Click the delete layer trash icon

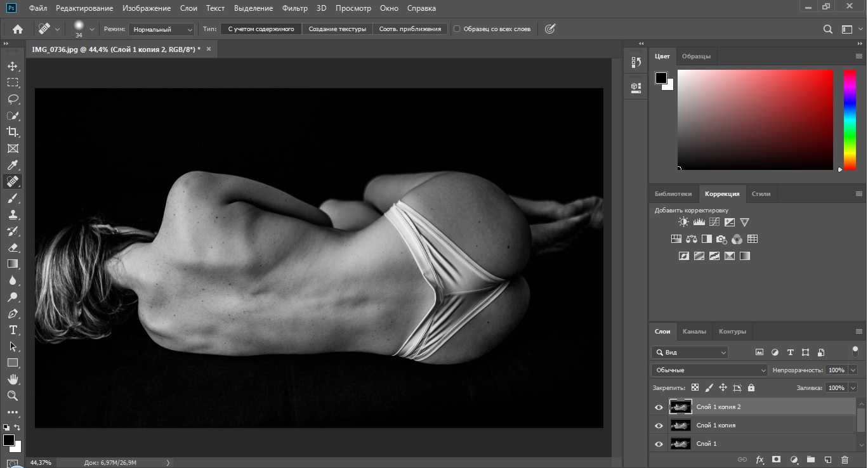[x=845, y=459]
